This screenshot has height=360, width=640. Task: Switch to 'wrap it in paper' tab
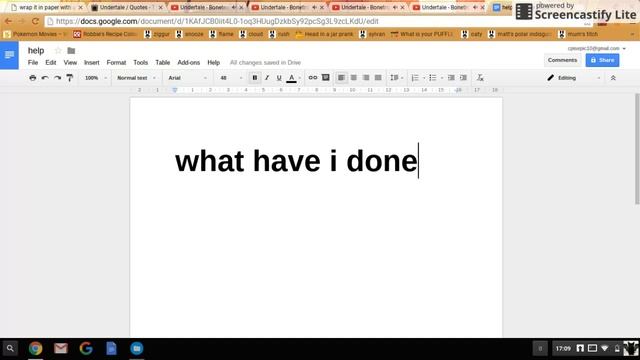(x=47, y=7)
